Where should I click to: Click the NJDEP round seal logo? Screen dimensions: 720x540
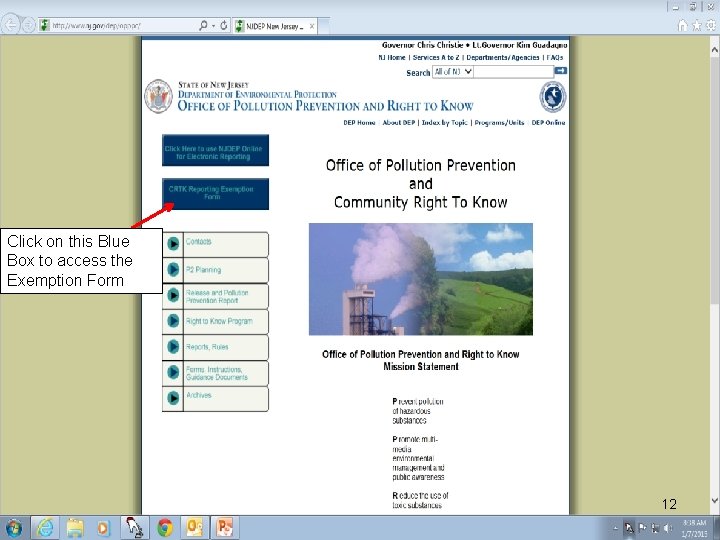[552, 97]
